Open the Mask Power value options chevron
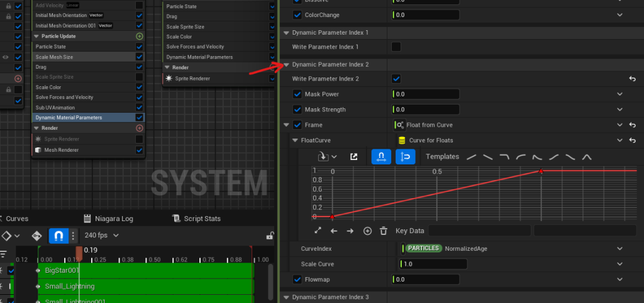 tap(620, 94)
